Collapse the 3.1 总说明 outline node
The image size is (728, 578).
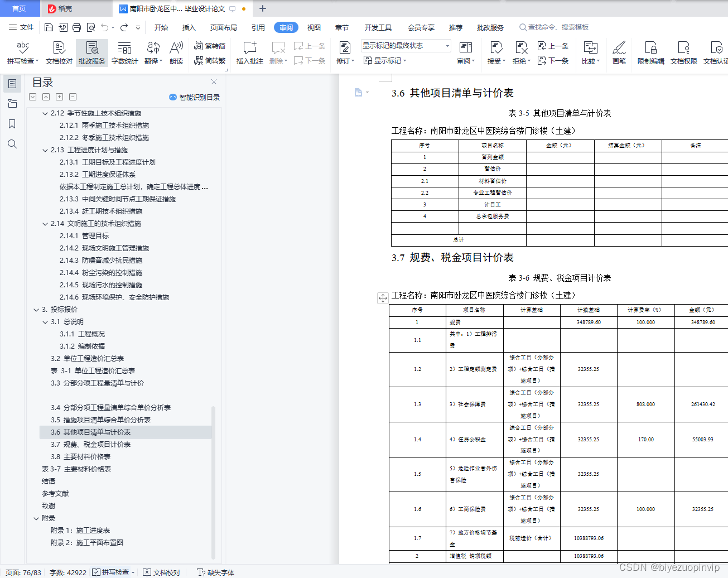click(x=45, y=322)
